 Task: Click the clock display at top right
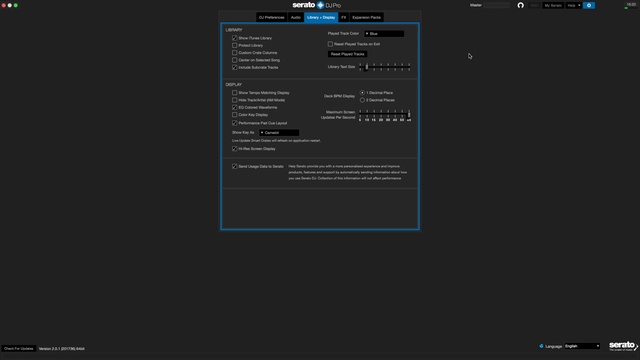631,4
